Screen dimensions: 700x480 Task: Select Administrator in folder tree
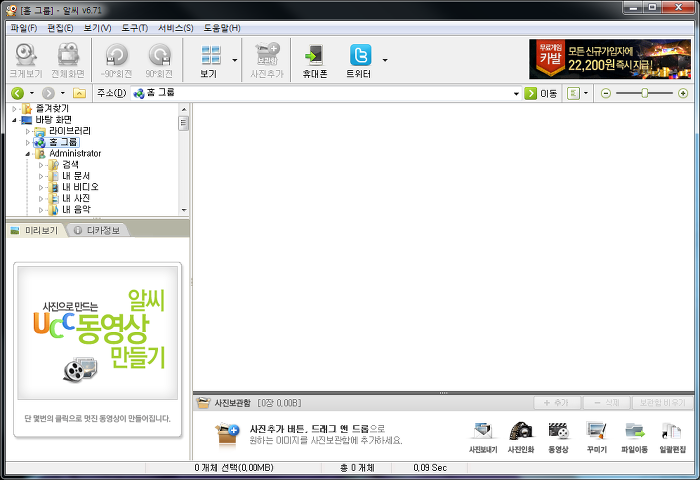(75, 153)
